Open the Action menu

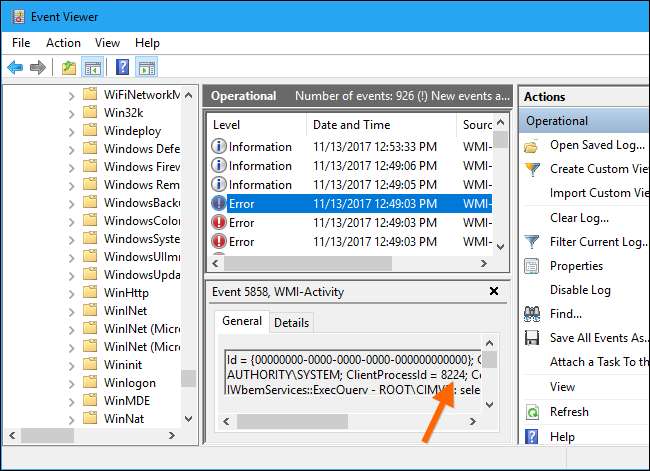click(x=63, y=43)
